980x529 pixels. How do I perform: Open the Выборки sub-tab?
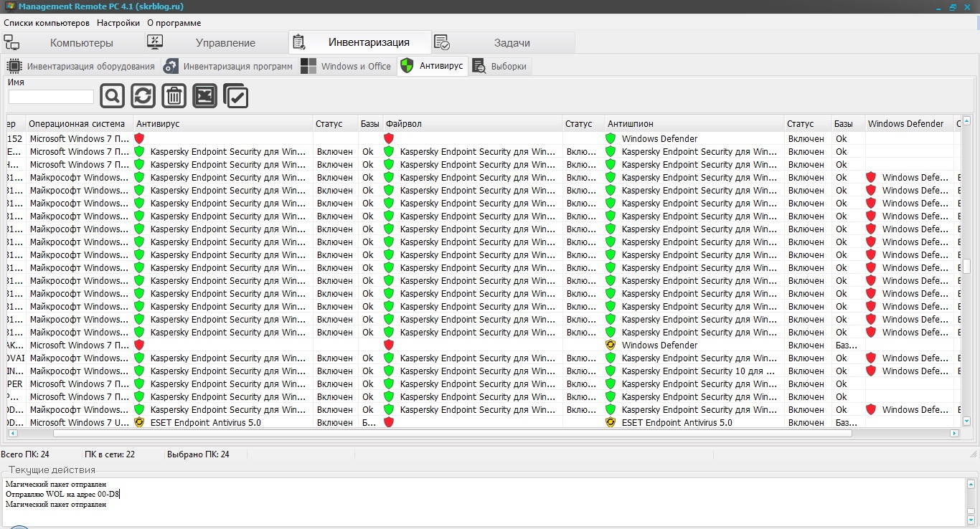coord(500,67)
